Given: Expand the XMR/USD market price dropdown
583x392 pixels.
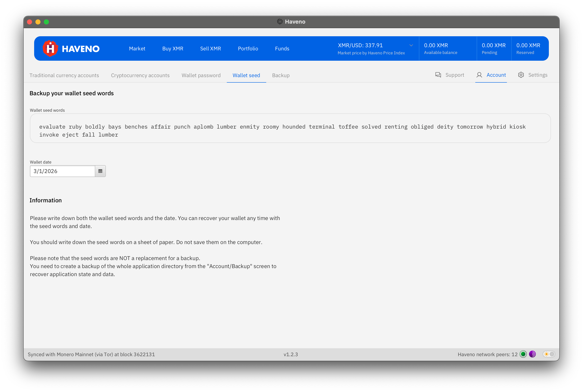Looking at the screenshot, I should point(411,46).
